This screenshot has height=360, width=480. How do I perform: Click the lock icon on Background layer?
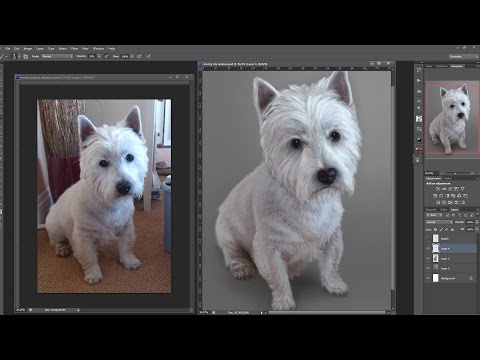(x=471, y=278)
